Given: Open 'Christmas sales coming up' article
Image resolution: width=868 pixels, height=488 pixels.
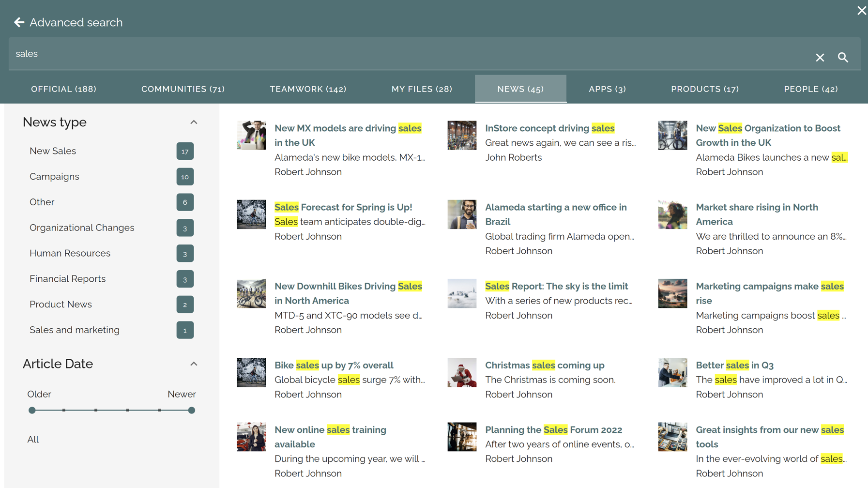Looking at the screenshot, I should pos(545,365).
